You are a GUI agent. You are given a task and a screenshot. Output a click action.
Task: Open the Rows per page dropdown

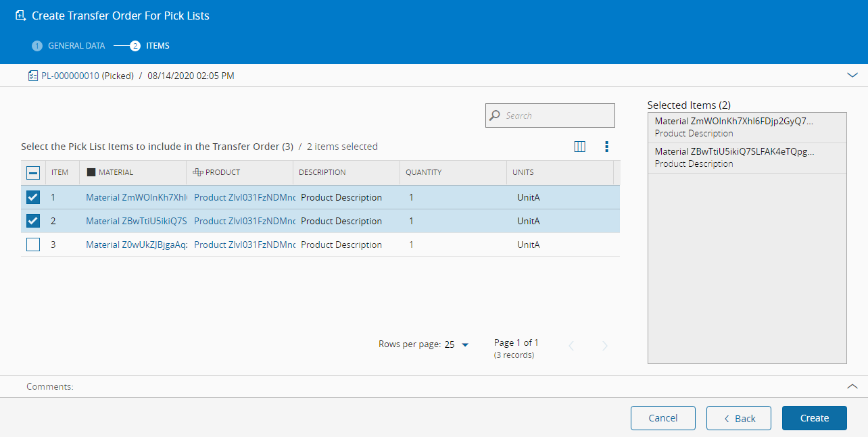(x=464, y=344)
